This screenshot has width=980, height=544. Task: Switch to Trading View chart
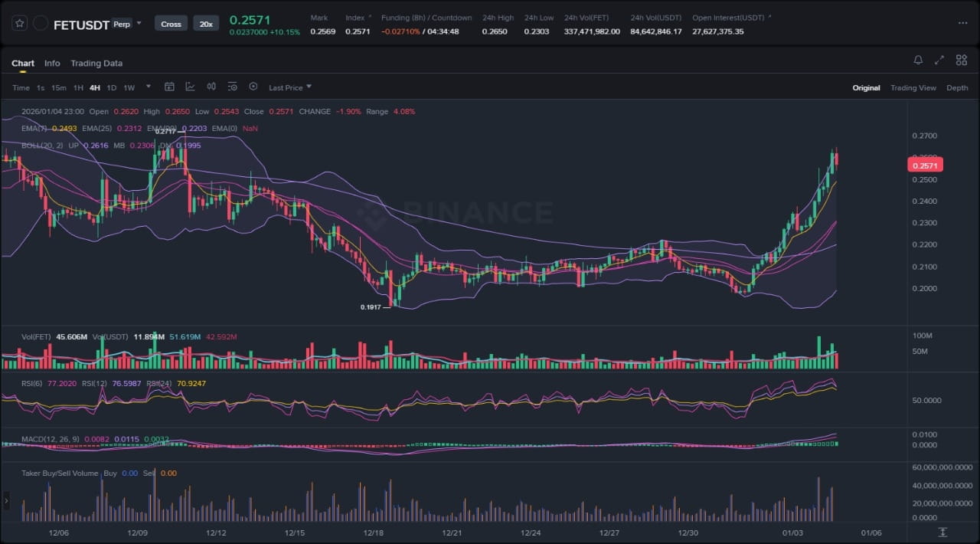pyautogui.click(x=913, y=87)
